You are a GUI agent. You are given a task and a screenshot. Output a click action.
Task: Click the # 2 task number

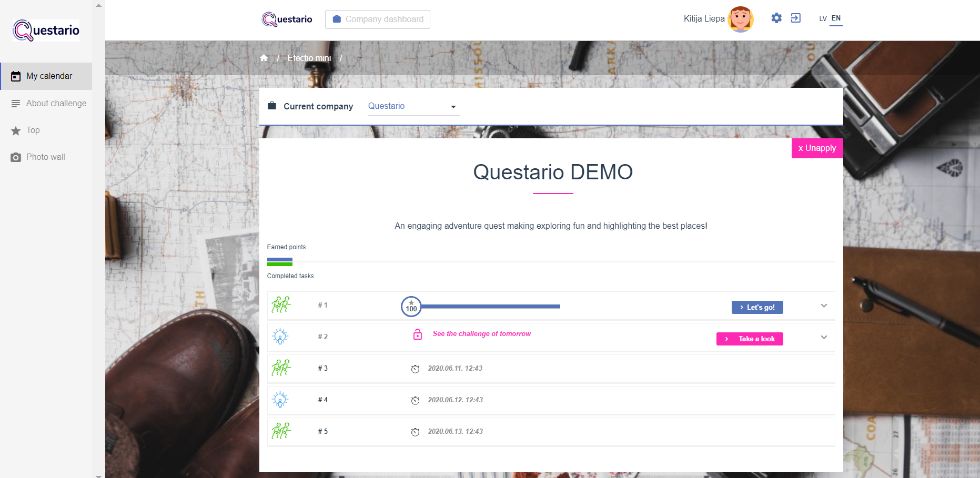pyautogui.click(x=322, y=337)
